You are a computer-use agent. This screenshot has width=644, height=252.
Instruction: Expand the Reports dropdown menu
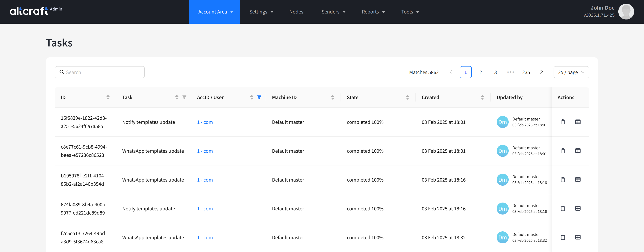pos(373,12)
